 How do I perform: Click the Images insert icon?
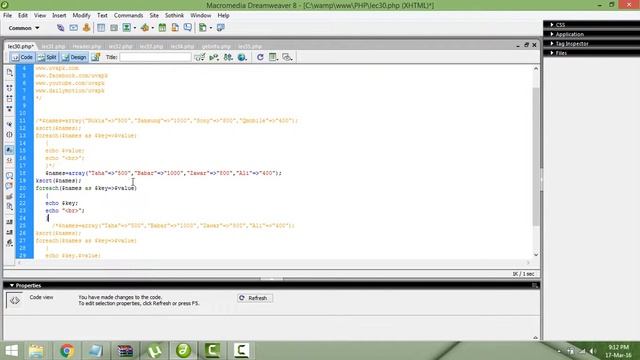pos(127,28)
